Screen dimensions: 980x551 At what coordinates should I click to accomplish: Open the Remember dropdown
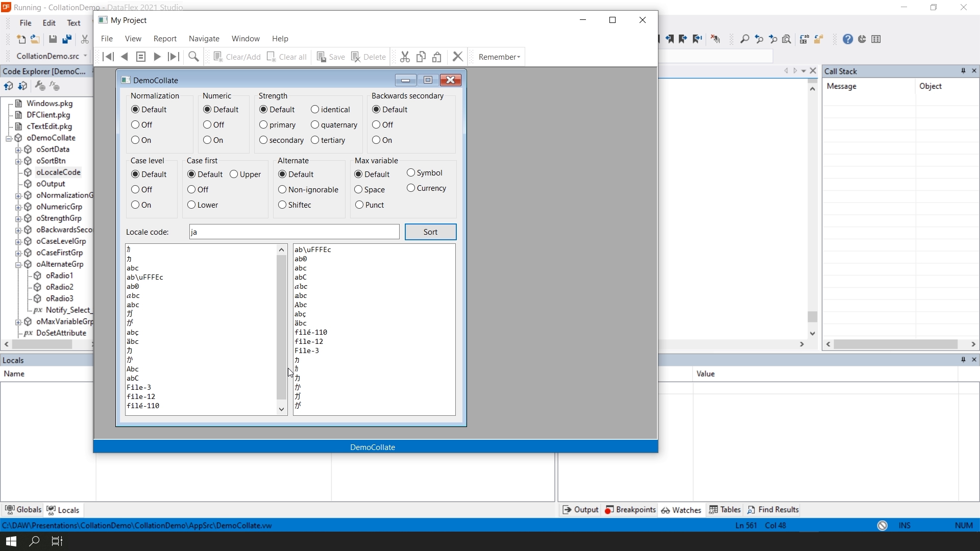point(499,57)
